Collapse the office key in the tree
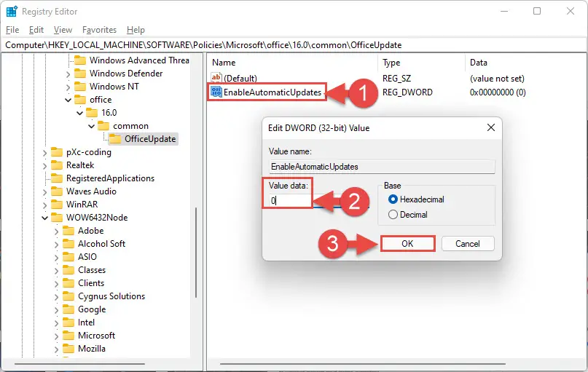Viewport: 588px width, 372px height. click(x=68, y=100)
